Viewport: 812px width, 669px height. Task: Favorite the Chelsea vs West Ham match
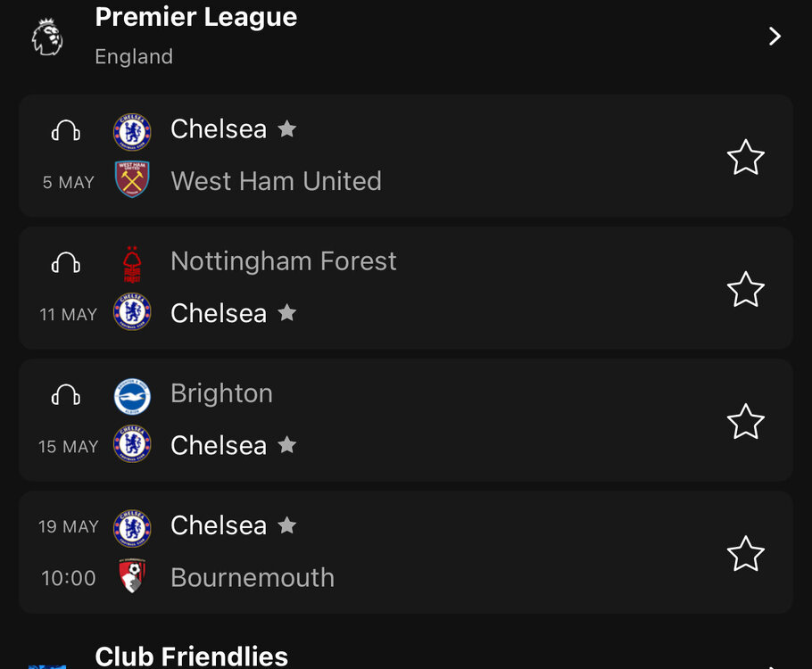(x=746, y=157)
